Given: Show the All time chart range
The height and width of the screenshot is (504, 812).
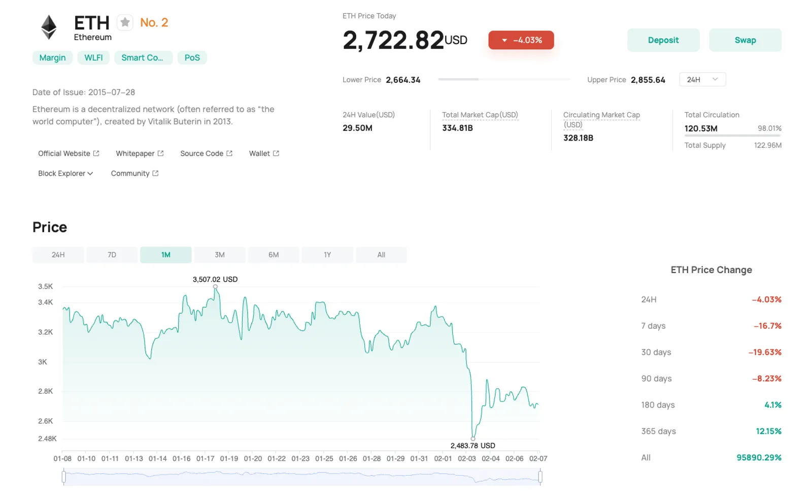Looking at the screenshot, I should tap(381, 255).
